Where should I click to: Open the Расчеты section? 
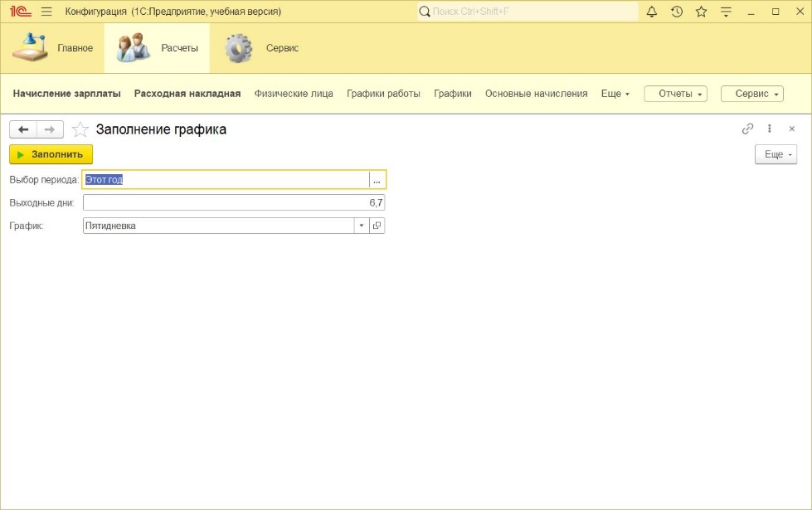coord(157,48)
